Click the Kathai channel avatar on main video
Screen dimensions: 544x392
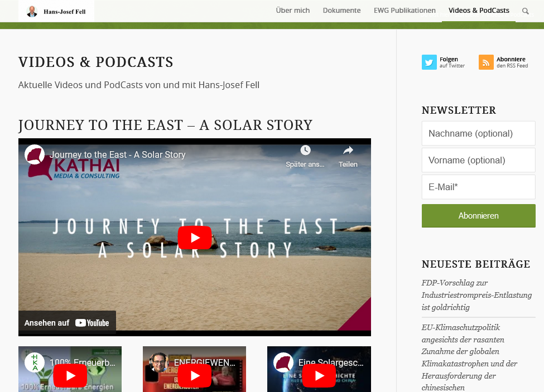point(35,154)
